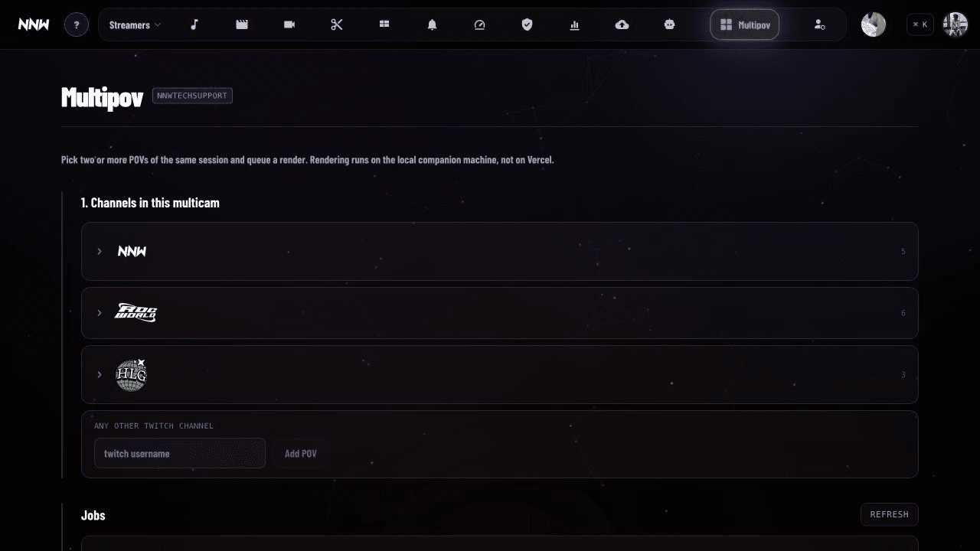The width and height of the screenshot is (980, 551).
Task: Click the NNW channel logo
Action: (132, 251)
